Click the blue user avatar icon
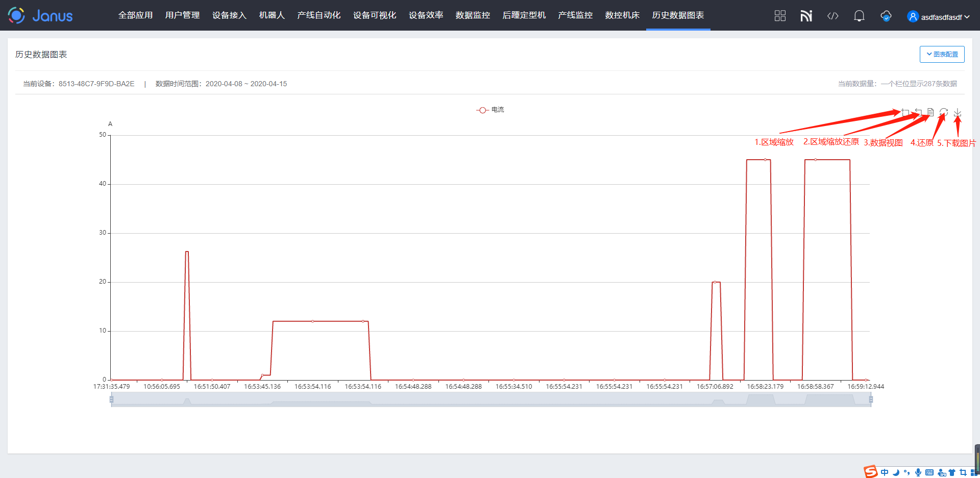Viewport: 980px width, 478px height. tap(913, 17)
